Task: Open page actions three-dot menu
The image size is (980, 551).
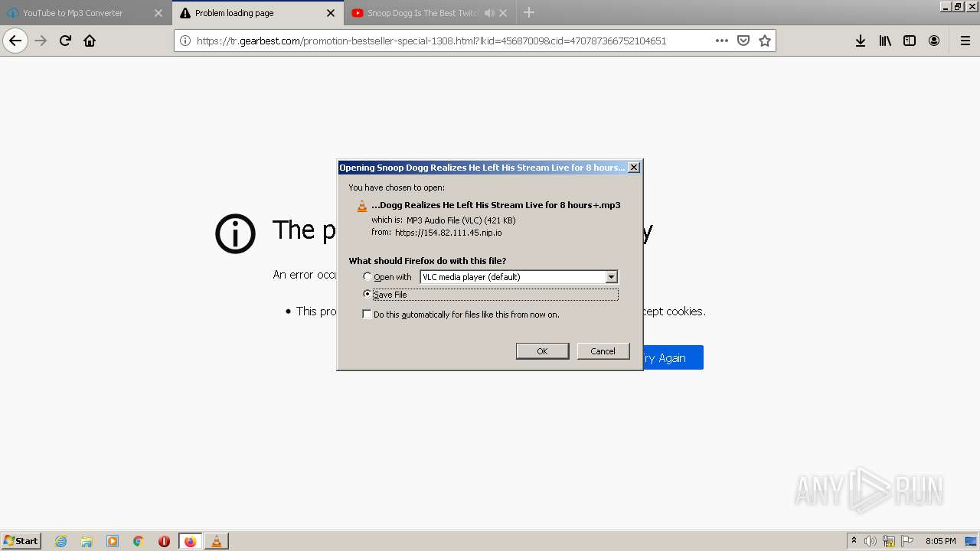Action: click(x=721, y=41)
